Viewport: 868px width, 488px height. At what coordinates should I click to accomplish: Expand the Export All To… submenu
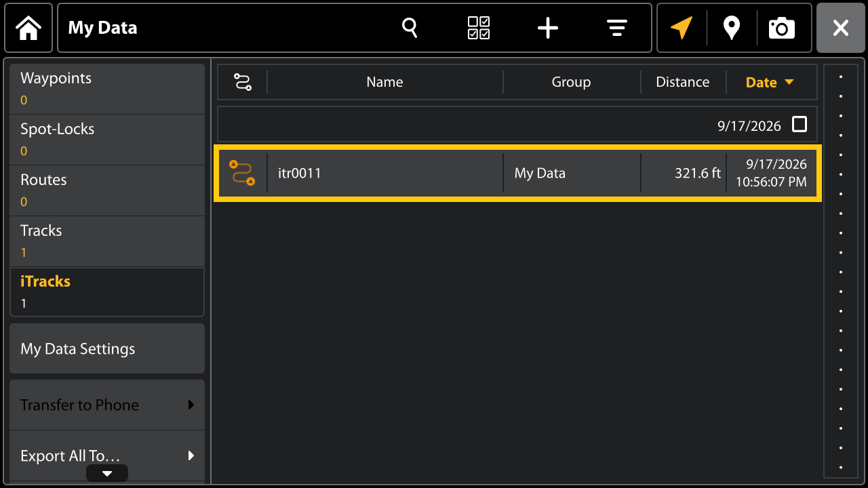107,455
